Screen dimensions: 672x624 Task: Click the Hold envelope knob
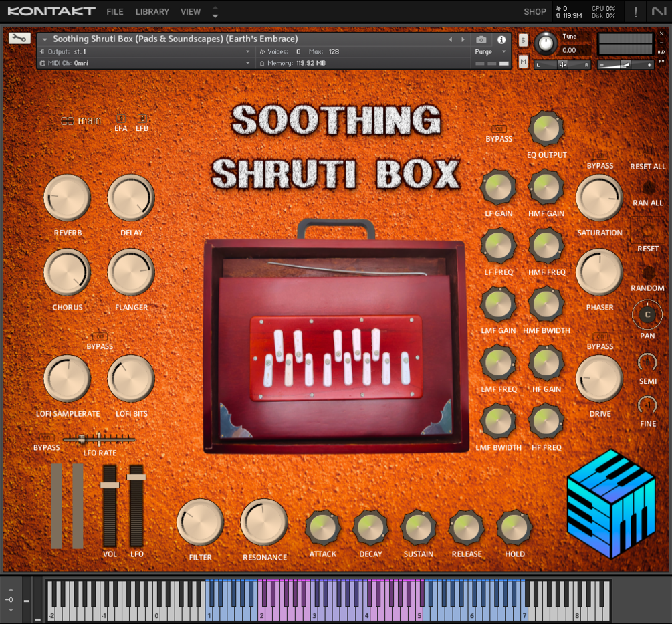tap(514, 528)
